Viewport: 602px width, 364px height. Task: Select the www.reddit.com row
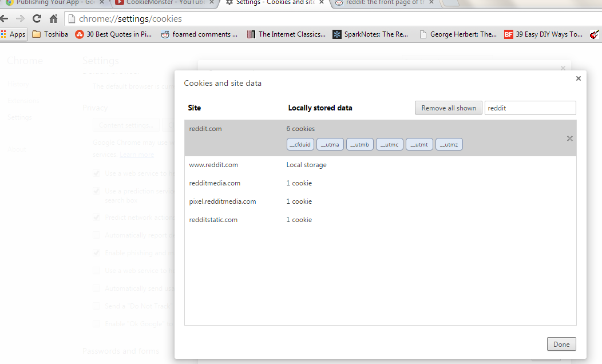pos(381,165)
